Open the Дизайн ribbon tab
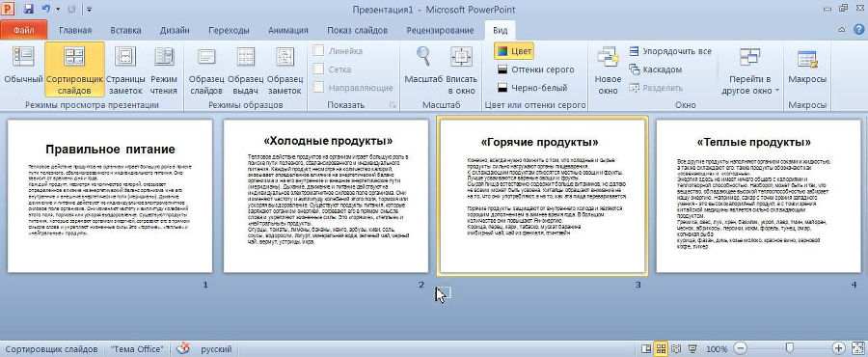 point(175,31)
